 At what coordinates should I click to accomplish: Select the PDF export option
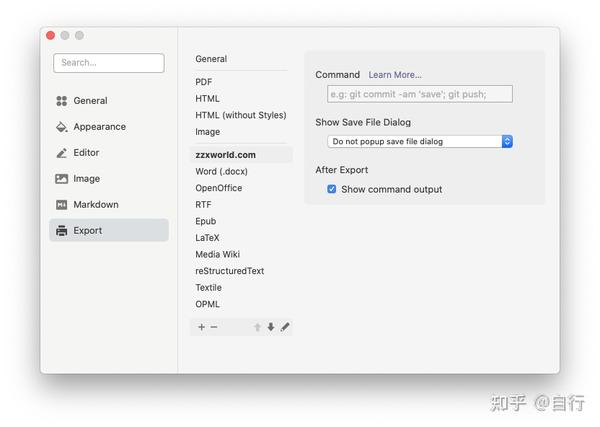coord(204,82)
